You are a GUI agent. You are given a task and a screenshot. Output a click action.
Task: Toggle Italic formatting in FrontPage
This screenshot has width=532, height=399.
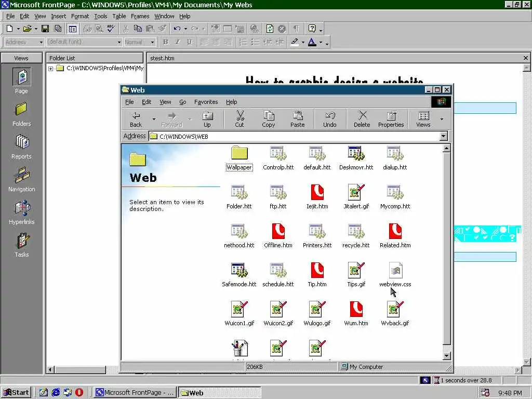pos(178,42)
